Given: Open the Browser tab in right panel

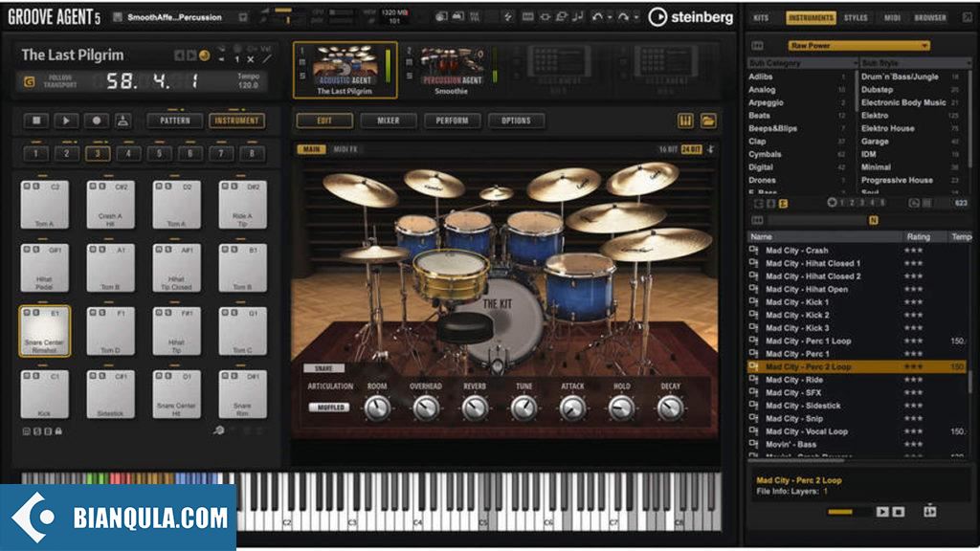Looking at the screenshot, I should (930, 18).
